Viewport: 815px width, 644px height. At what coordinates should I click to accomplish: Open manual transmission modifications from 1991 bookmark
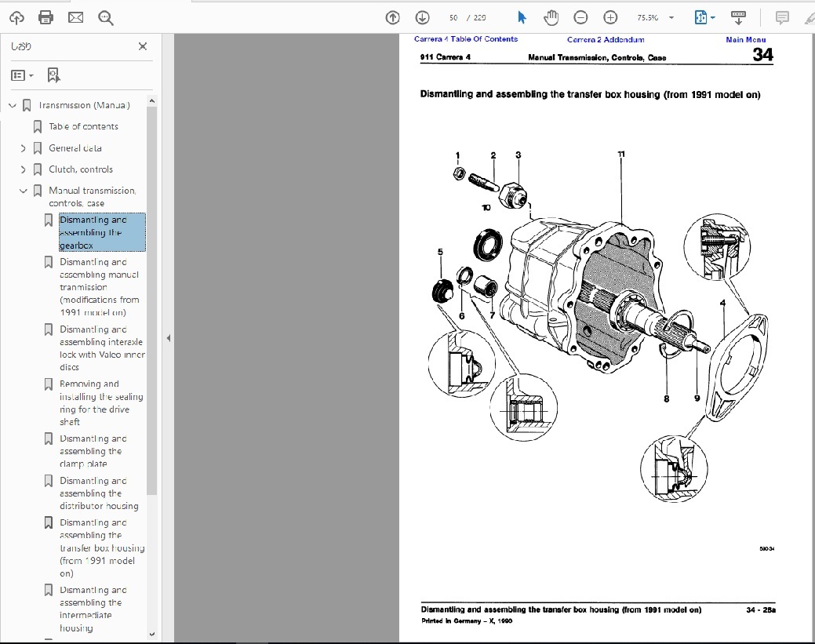100,287
